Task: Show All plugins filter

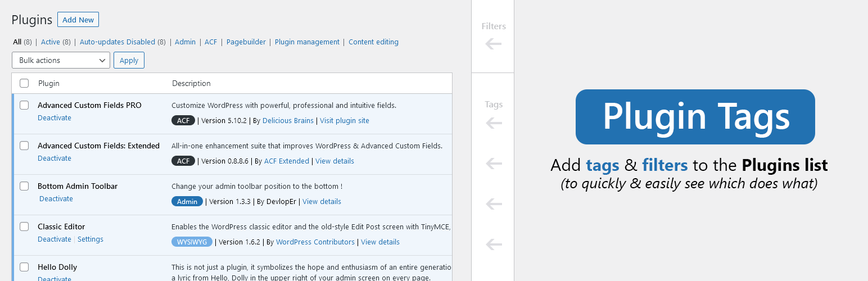Action: click(x=17, y=42)
